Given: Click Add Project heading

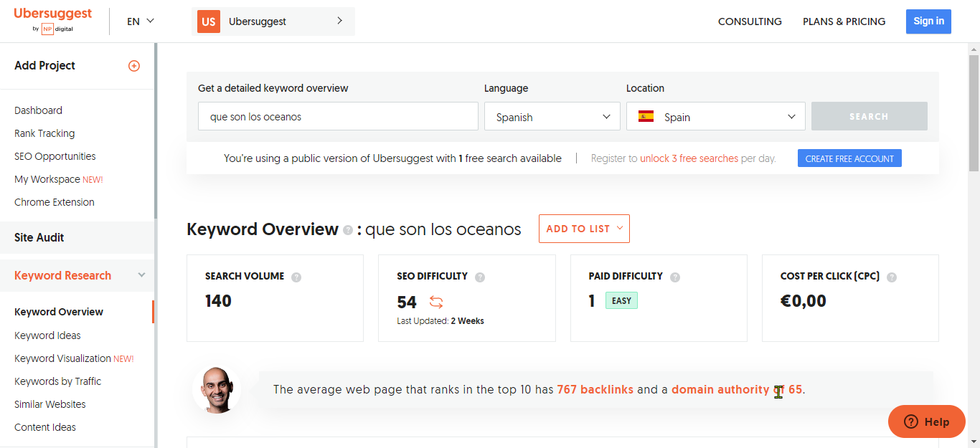Looking at the screenshot, I should (x=44, y=66).
